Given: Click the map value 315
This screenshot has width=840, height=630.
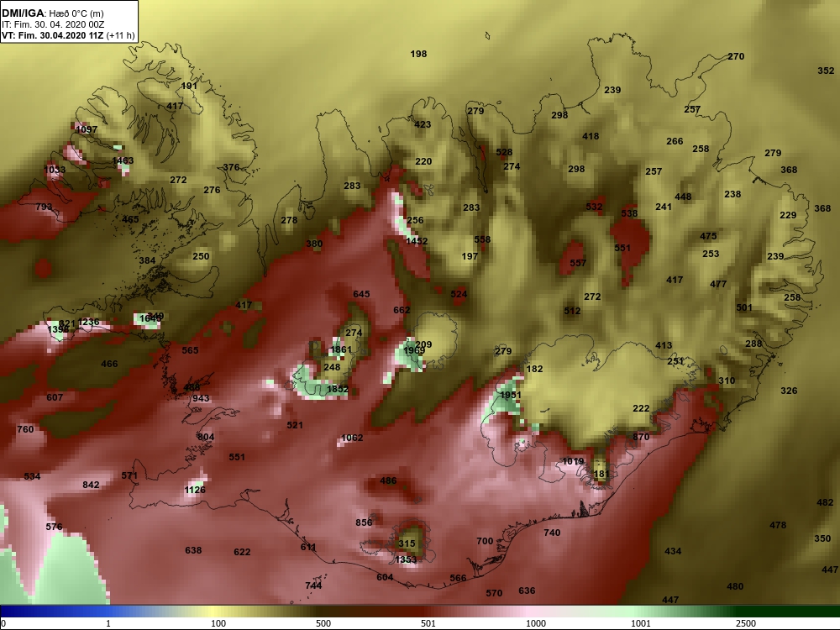Looking at the screenshot, I should 407,543.
